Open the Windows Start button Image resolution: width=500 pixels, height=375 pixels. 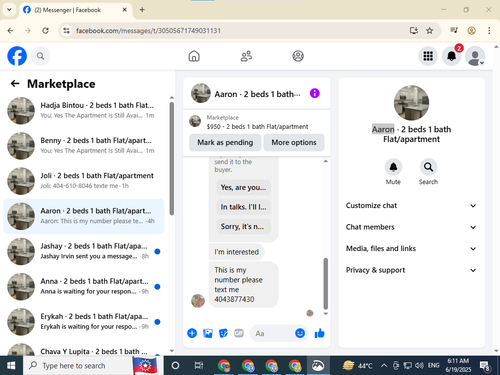(11, 365)
